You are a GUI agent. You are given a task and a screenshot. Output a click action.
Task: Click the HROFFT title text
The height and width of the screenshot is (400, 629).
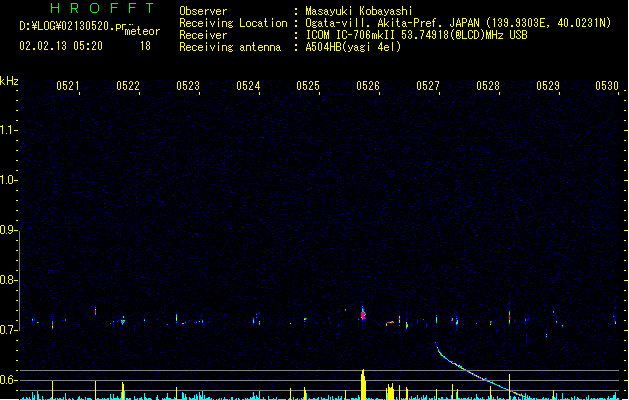point(102,8)
